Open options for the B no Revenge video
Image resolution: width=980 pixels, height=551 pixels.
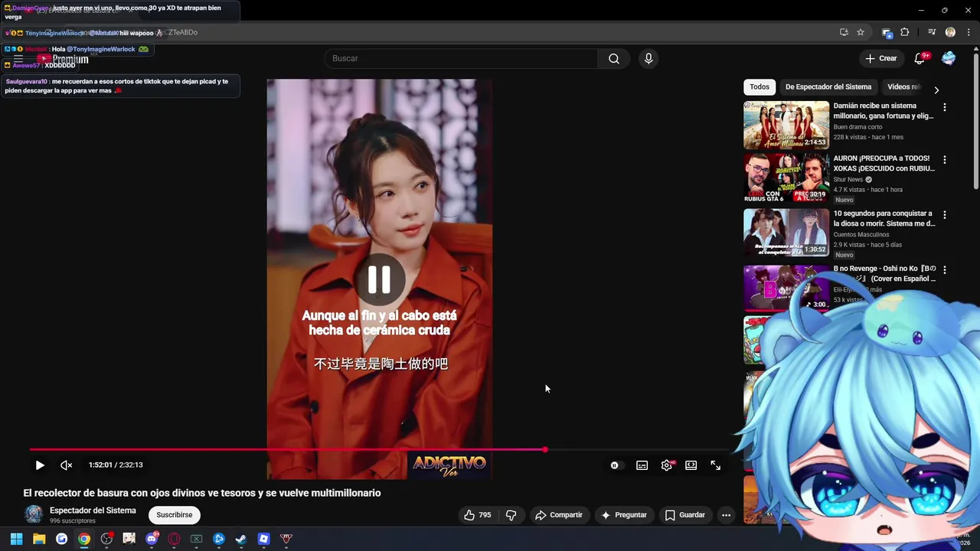click(x=945, y=270)
